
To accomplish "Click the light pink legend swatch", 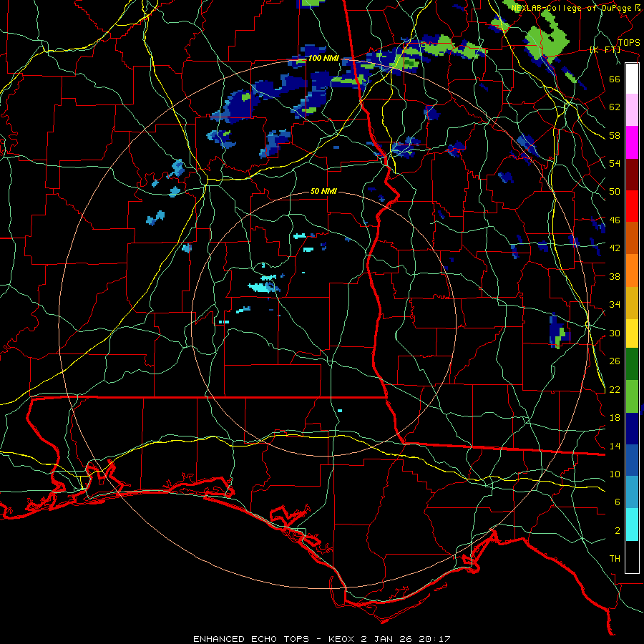I will tap(632, 110).
